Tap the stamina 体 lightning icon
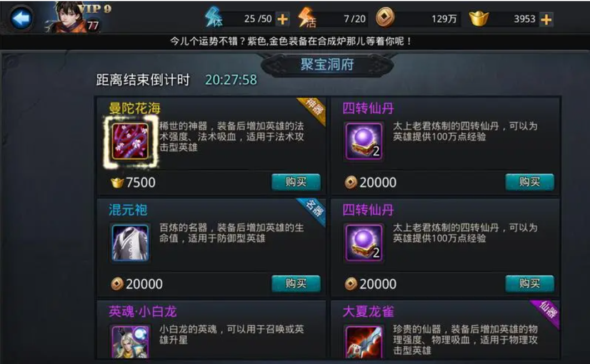Screen dimensions: 590x364 (x=214, y=18)
